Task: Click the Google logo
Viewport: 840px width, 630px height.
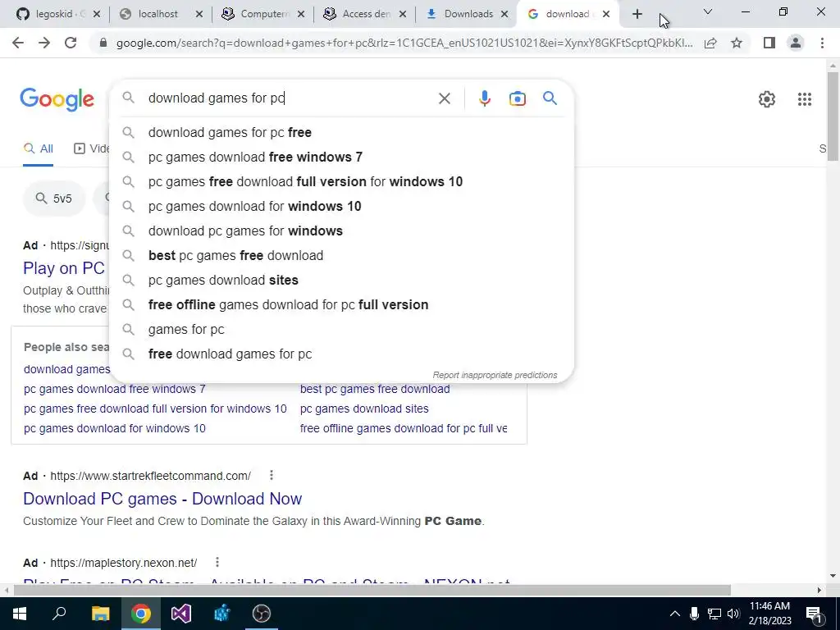Action: tap(57, 99)
